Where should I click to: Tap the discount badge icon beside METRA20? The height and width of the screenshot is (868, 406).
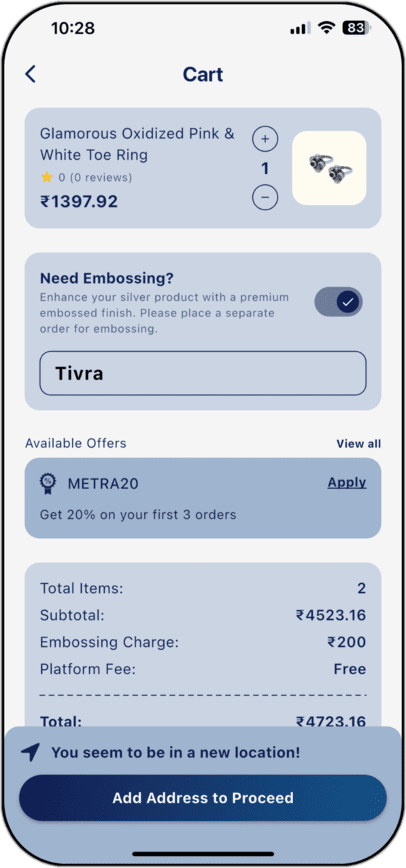(48, 484)
